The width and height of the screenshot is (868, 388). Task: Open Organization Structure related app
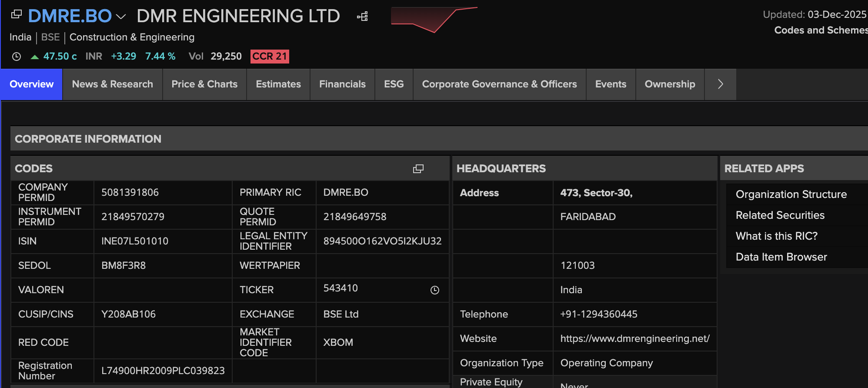click(791, 194)
